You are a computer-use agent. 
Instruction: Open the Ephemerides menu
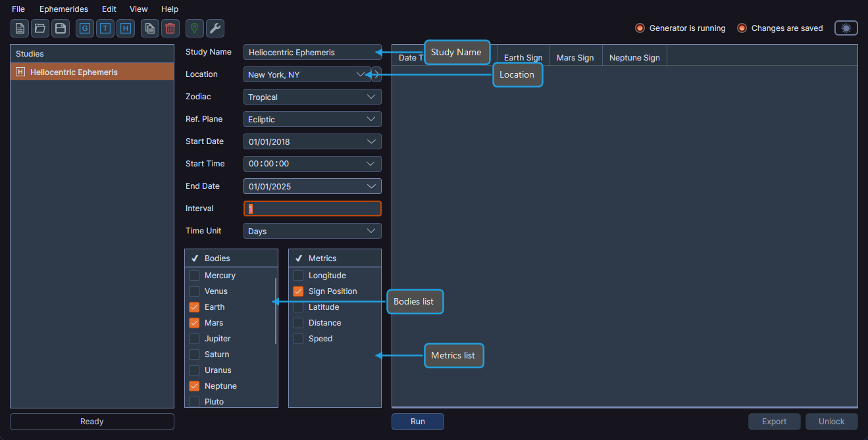coord(63,9)
